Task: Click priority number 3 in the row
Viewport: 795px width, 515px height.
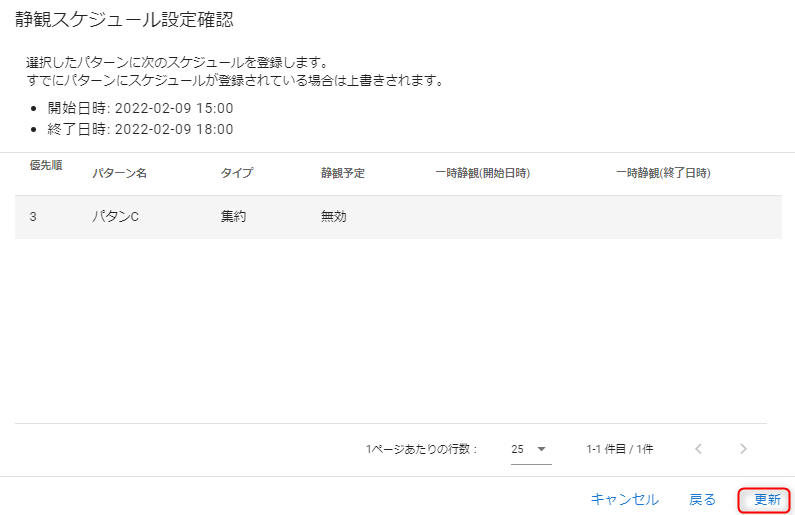Action: point(33,216)
